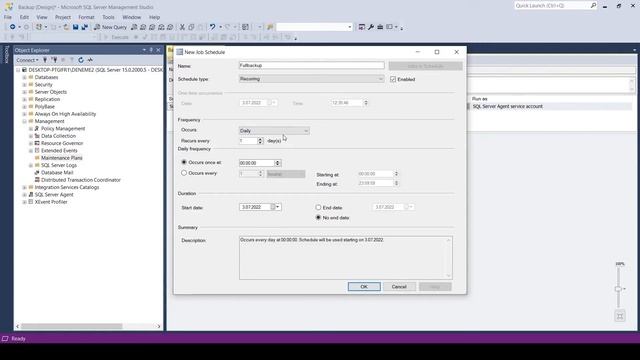Click the Quick Launch search magnifier icon
Image resolution: width=640 pixels, height=360 pixels.
tap(593, 5)
